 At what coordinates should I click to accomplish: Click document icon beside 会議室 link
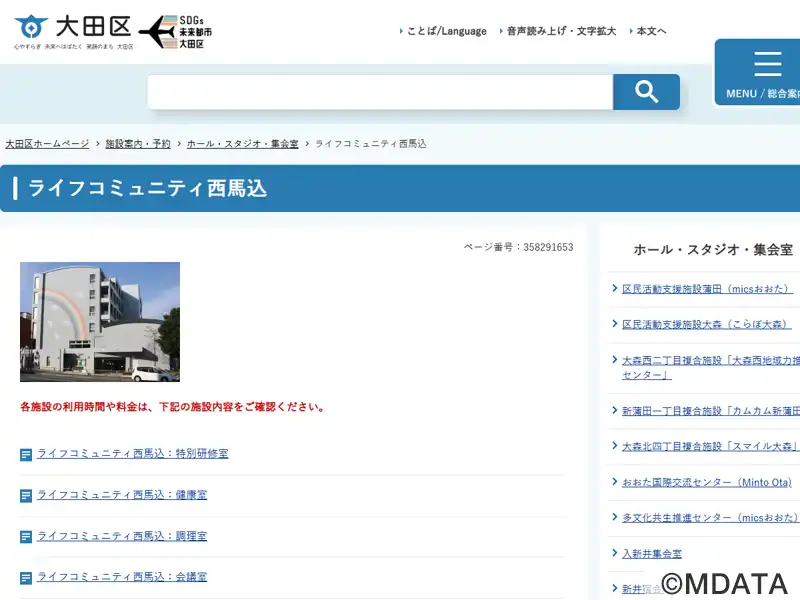tap(26, 578)
